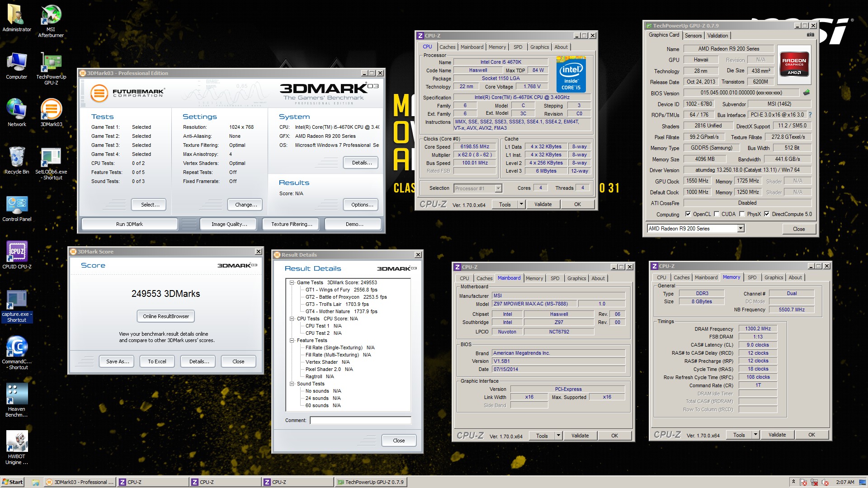This screenshot has height=488, width=868.
Task: Switch to Caches tab in top CPU-Z window
Action: (x=447, y=47)
